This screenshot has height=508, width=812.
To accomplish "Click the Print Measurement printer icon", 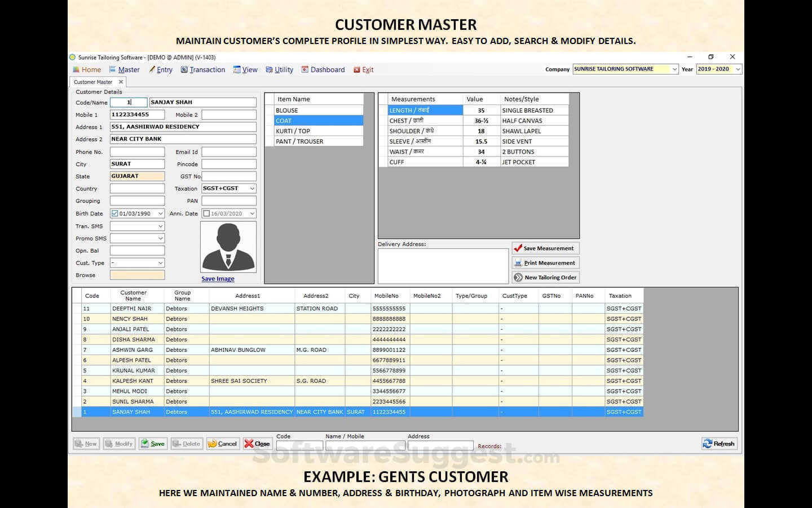I will click(518, 263).
